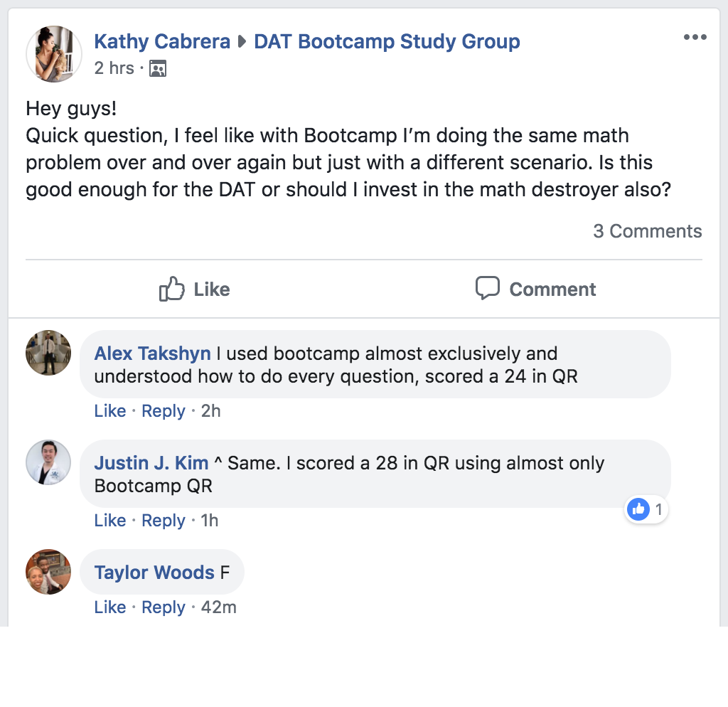
Task: Open the post options three-dots menu
Action: 695,38
